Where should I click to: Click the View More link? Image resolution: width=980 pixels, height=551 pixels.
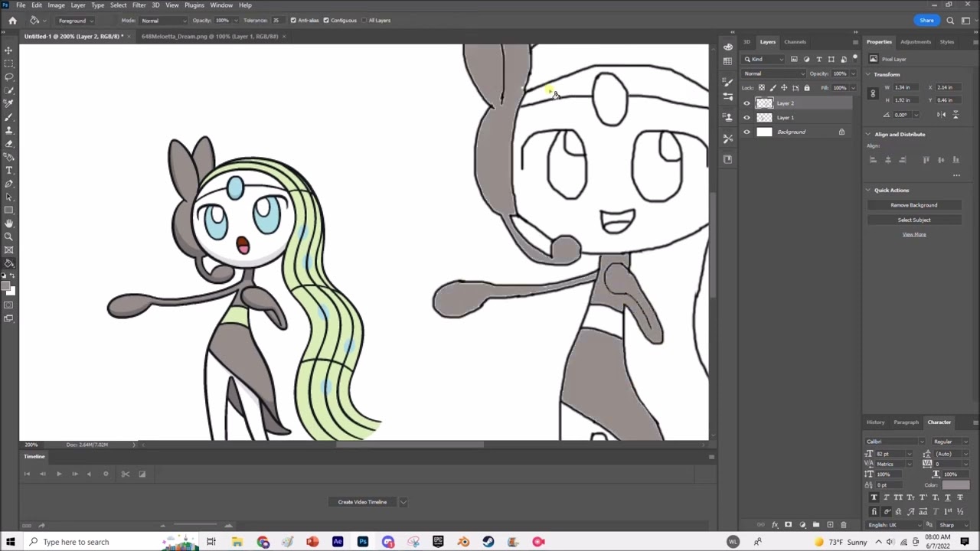(914, 234)
